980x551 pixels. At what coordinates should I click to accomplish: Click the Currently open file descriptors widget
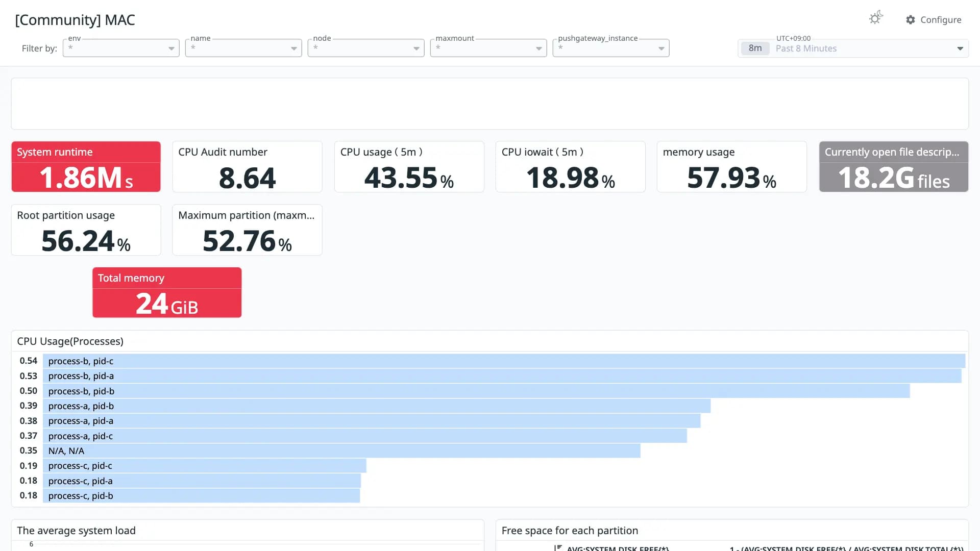coord(893,167)
